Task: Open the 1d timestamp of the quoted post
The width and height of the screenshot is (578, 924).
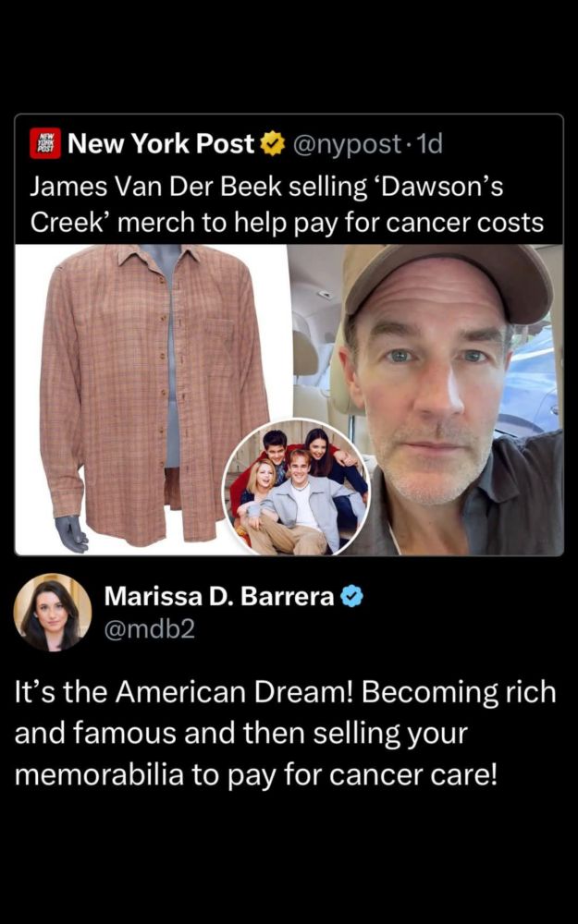Action: 429,144
